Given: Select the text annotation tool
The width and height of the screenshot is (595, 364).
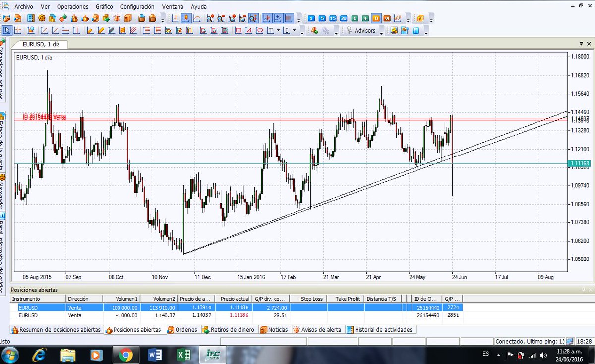Looking at the screenshot, I should click(270, 31).
